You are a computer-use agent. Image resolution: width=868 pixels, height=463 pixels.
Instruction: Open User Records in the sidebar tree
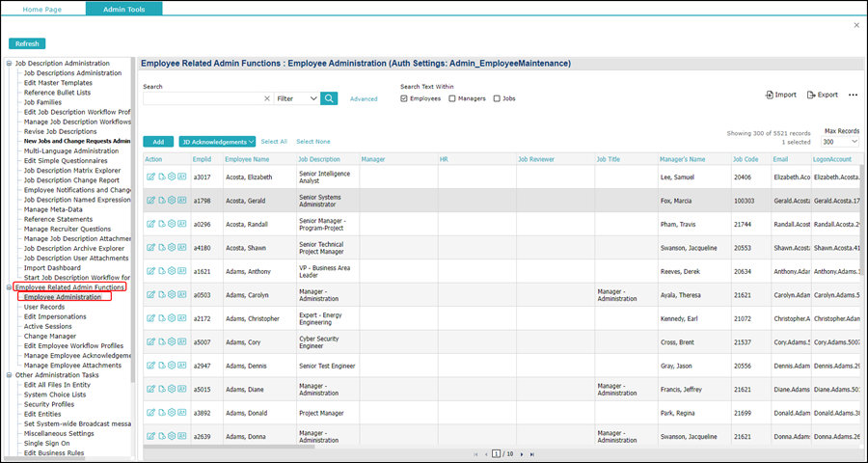pos(44,307)
